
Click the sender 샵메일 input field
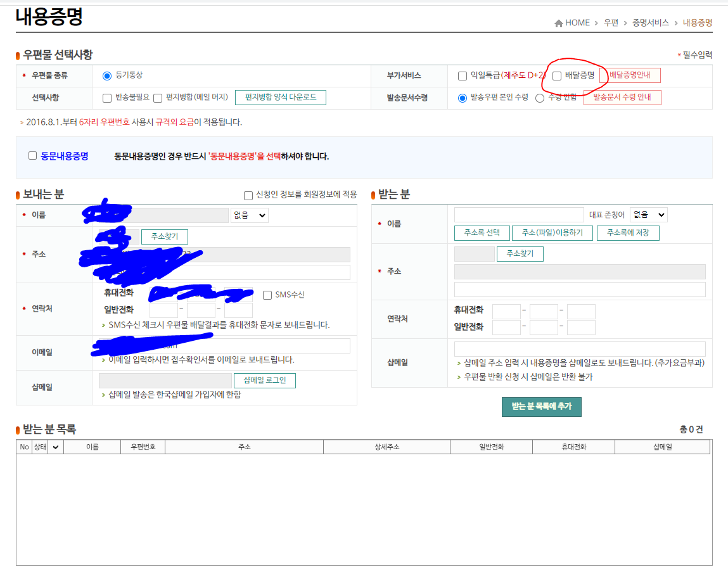click(165, 380)
